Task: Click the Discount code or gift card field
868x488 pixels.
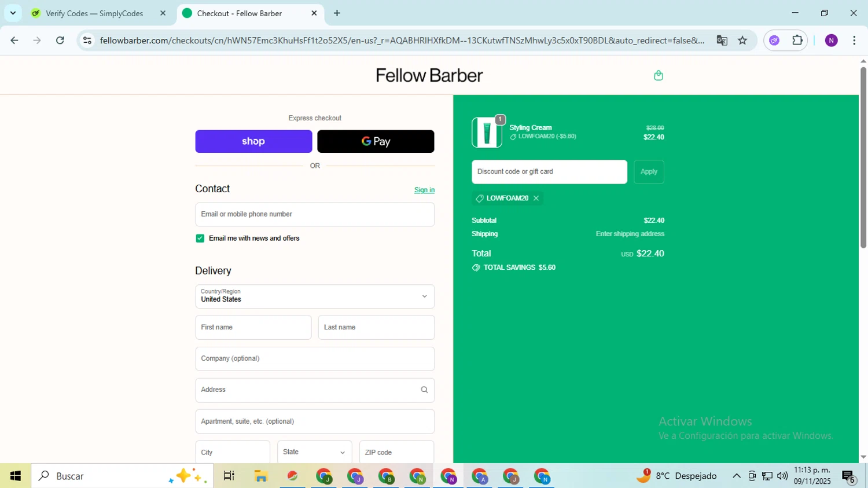Action: coord(549,172)
